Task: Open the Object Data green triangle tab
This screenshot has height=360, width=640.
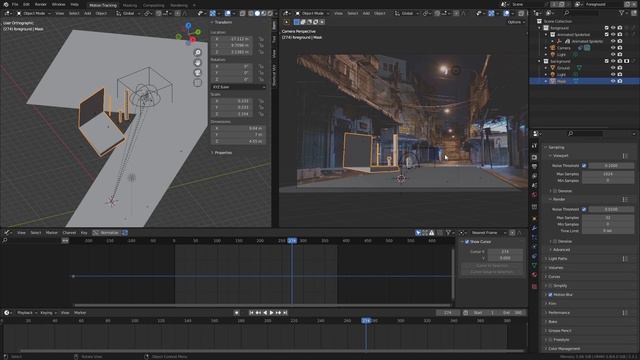Action: coord(535,266)
